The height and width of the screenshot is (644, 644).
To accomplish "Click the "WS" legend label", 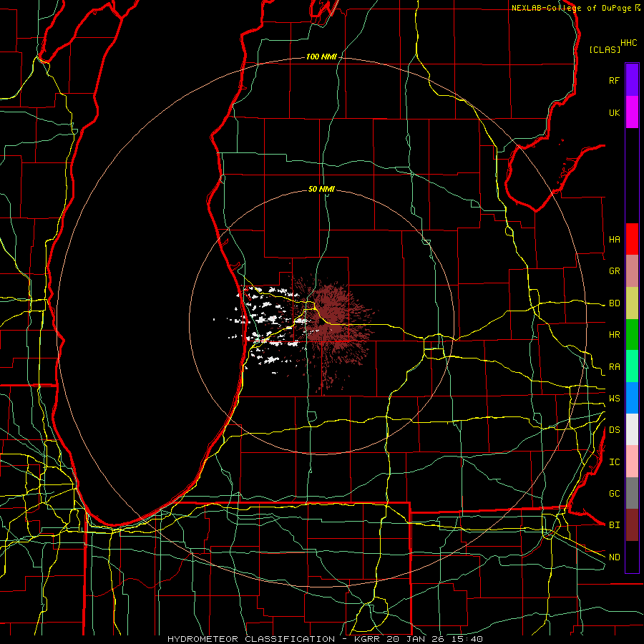I will [614, 399].
